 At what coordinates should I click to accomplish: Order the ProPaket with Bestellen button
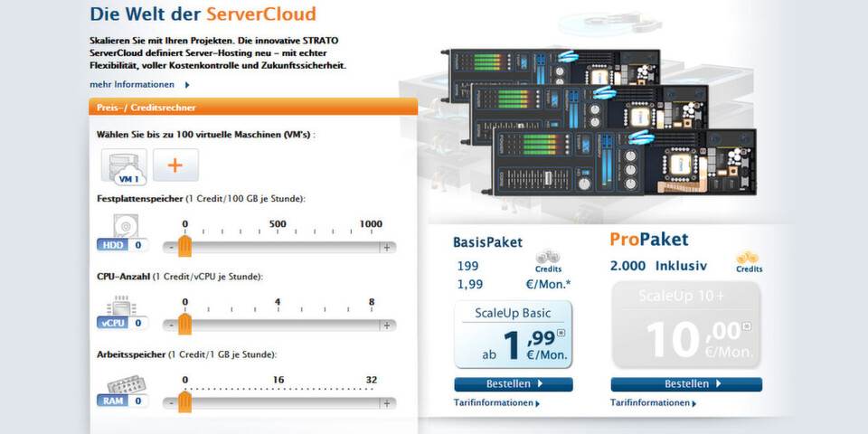point(686,384)
